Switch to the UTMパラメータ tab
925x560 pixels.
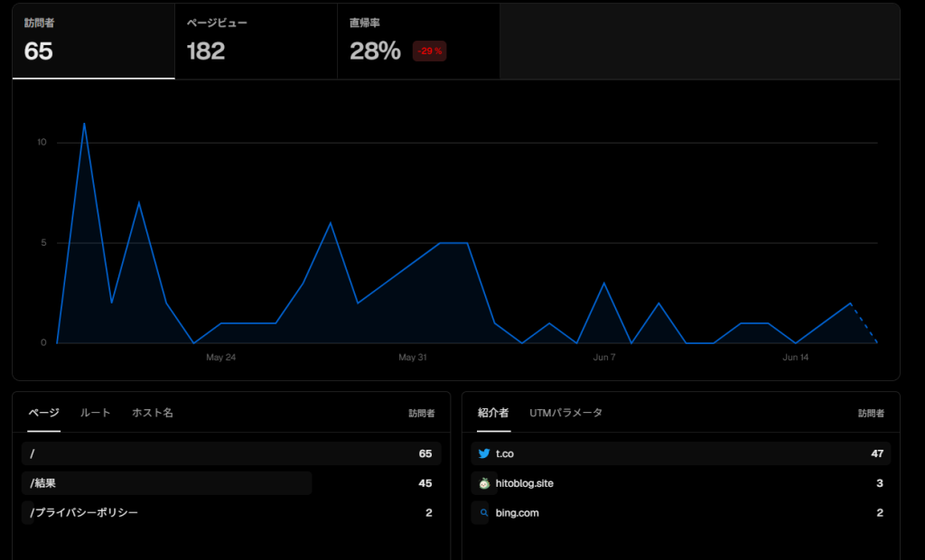[565, 413]
